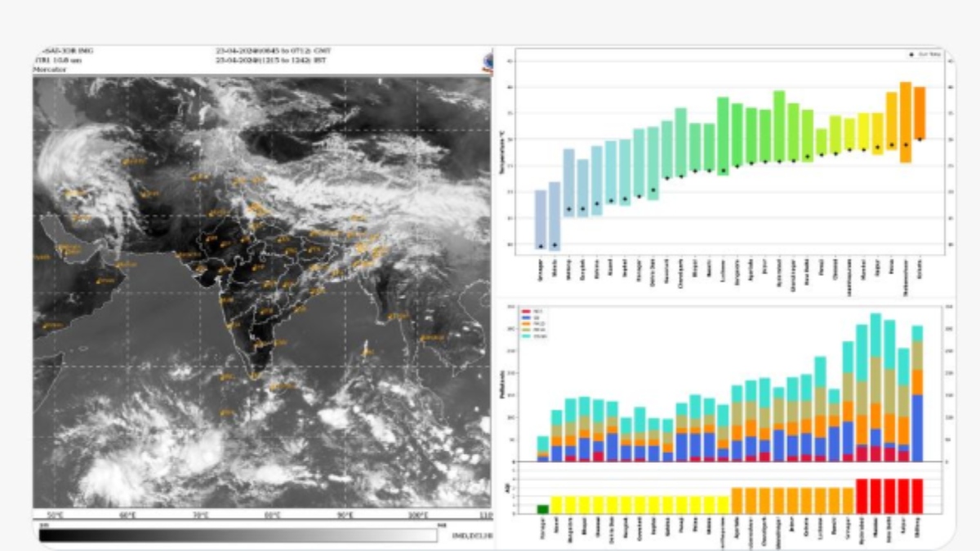The width and height of the screenshot is (980, 551).
Task: Click the Mercator label above the satellite image
Action: [x=49, y=70]
